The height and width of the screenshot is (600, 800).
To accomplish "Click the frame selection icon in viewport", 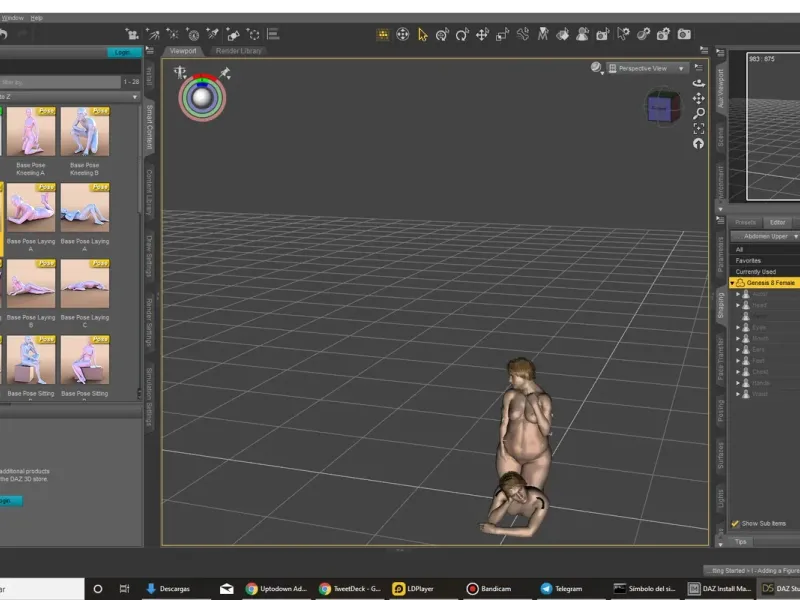I will coord(698,128).
